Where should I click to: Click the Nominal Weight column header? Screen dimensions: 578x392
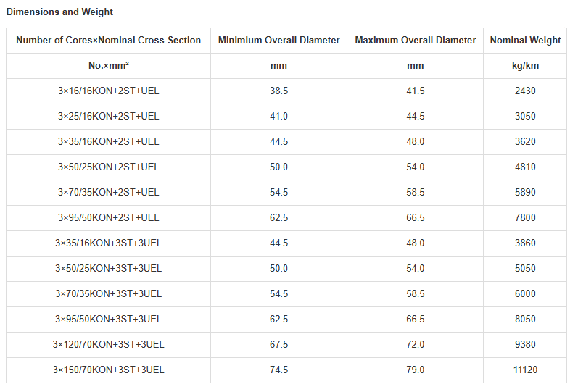(525, 40)
